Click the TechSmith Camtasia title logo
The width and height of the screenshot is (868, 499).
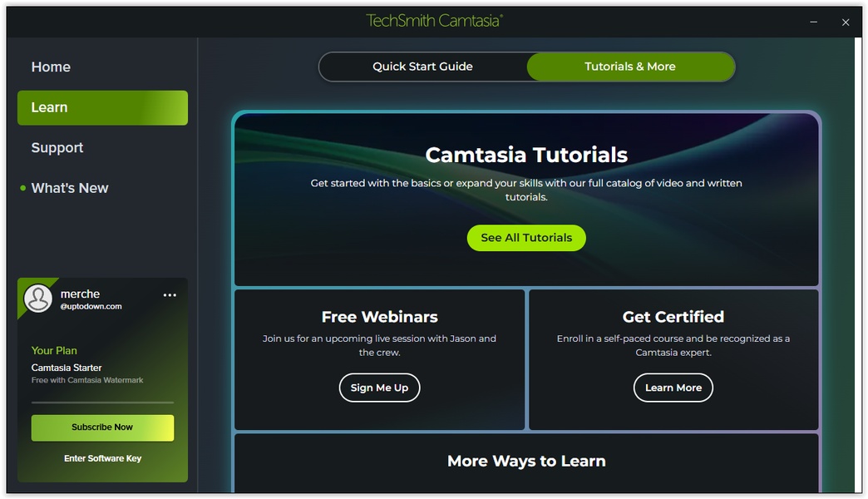[434, 21]
